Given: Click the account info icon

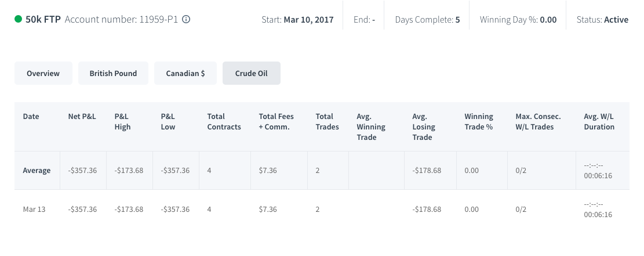Looking at the screenshot, I should point(186,19).
